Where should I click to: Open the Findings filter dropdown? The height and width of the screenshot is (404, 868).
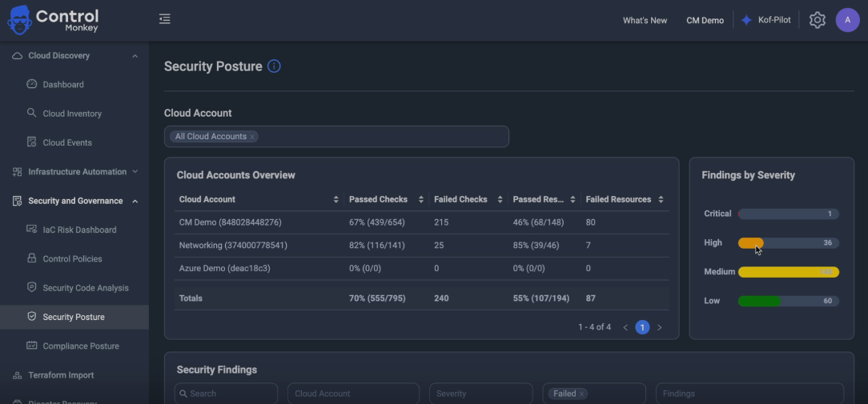[749, 394]
